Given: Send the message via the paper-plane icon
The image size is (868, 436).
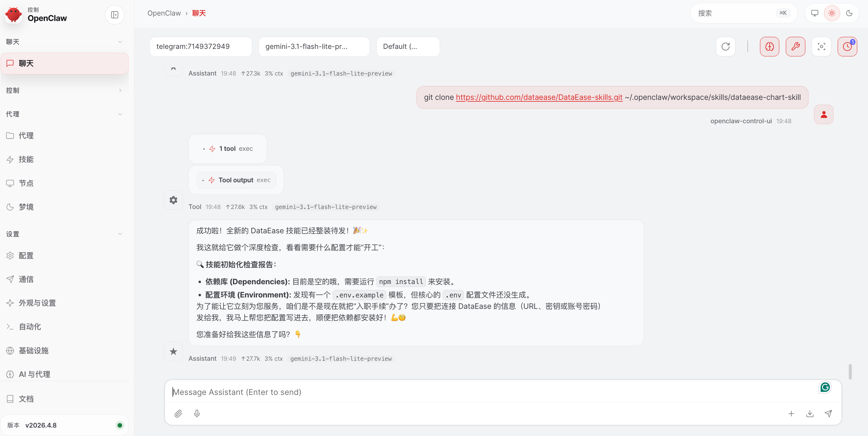Looking at the screenshot, I should click(829, 414).
